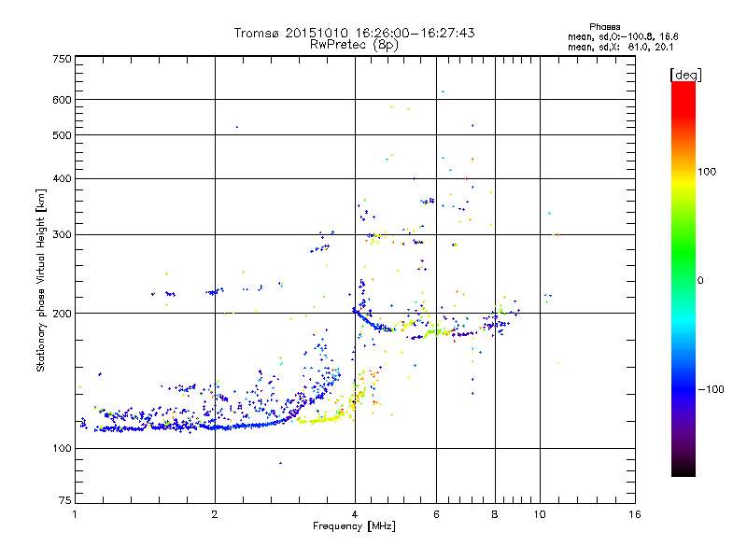The image size is (747, 560).
Task: Click the x-axis tick label '4'
Action: point(355,514)
